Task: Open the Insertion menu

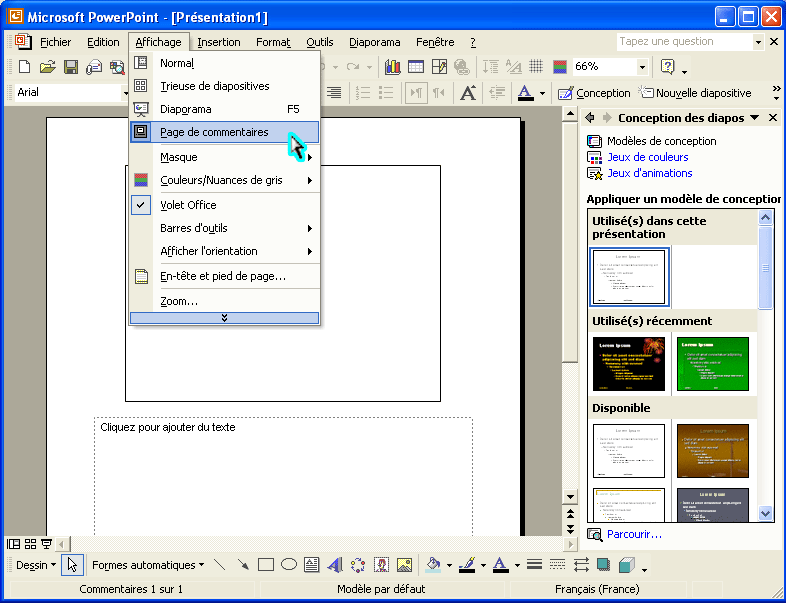Action: (x=219, y=42)
